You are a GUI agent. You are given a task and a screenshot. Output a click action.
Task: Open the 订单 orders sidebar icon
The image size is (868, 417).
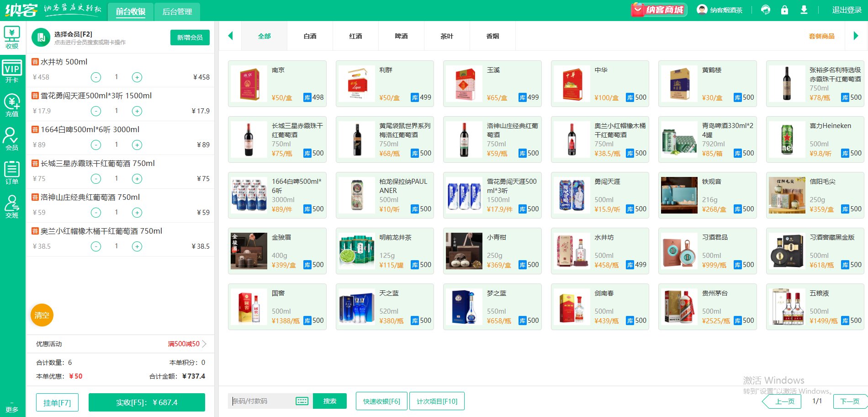coord(12,173)
